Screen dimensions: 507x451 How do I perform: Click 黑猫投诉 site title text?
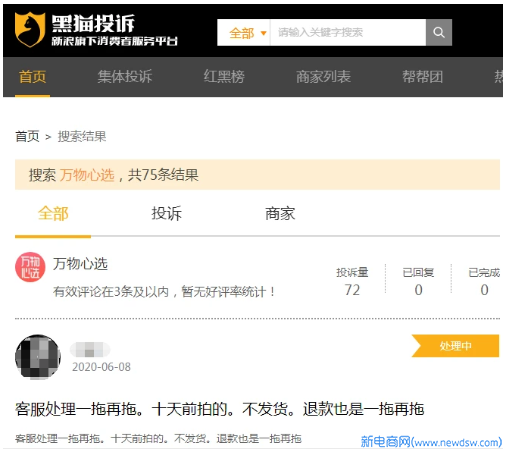[x=93, y=23]
